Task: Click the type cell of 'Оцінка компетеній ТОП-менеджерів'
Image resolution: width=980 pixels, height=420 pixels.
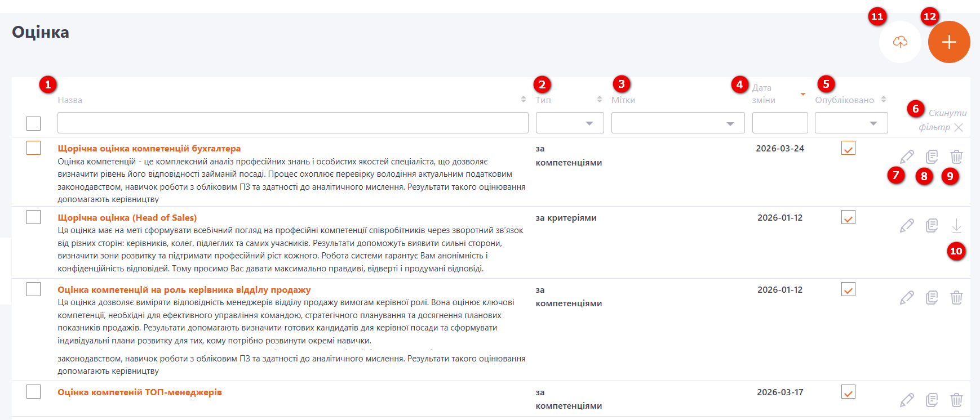Action: click(x=569, y=399)
